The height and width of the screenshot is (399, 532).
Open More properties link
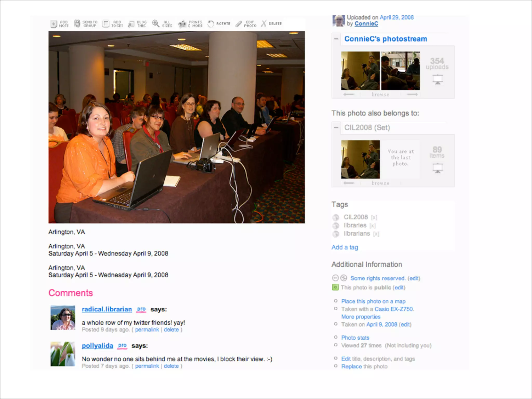[361, 317]
